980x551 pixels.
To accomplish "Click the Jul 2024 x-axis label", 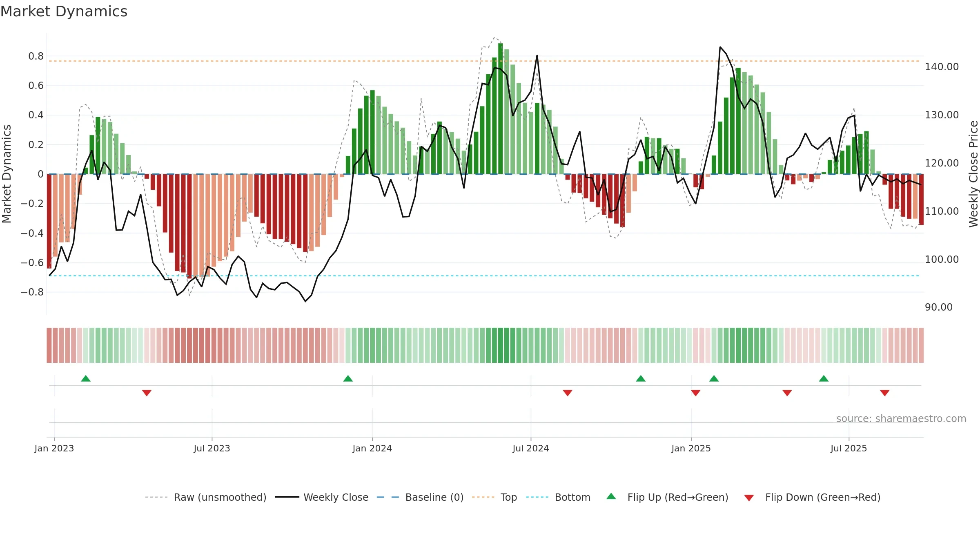I will (x=531, y=449).
